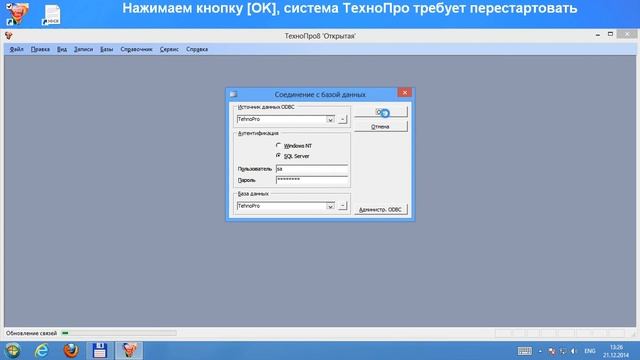Open the Правка menu
The height and width of the screenshot is (360, 640).
(x=40, y=49)
